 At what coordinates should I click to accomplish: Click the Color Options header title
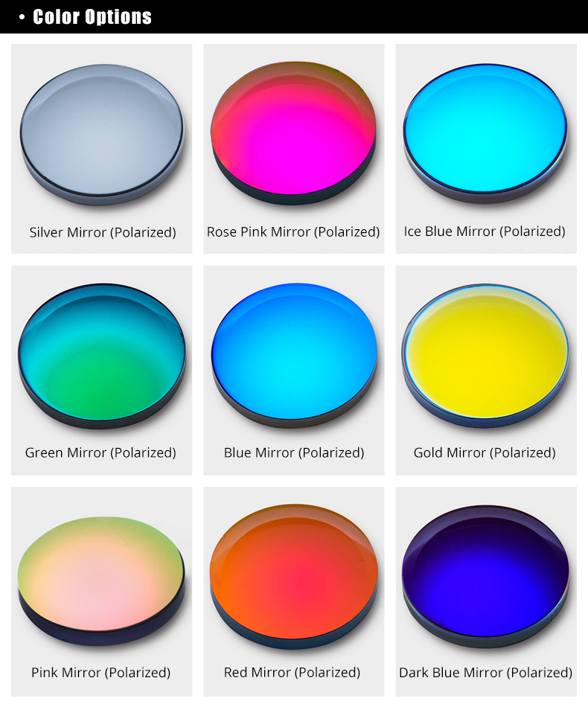tap(92, 17)
